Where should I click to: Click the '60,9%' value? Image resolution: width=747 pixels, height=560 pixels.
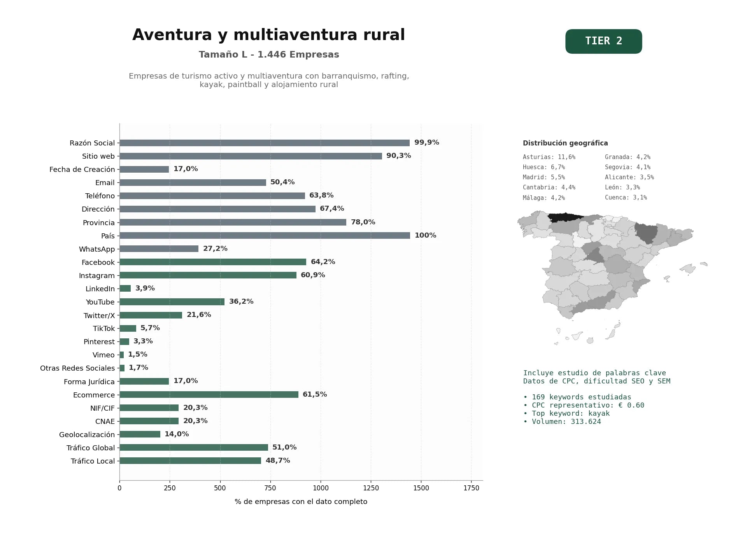313,275
